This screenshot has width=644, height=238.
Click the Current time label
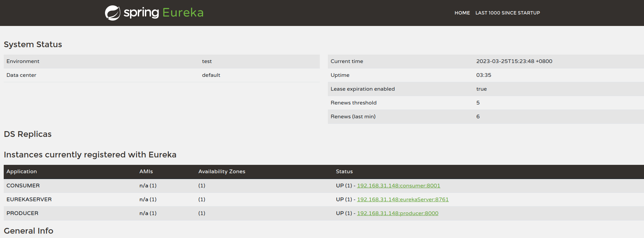tap(347, 61)
